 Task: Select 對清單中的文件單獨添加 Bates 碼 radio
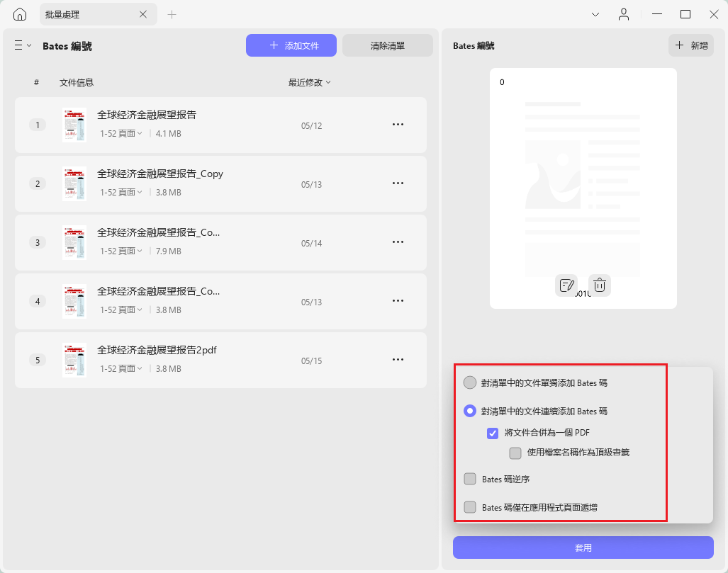pos(470,382)
